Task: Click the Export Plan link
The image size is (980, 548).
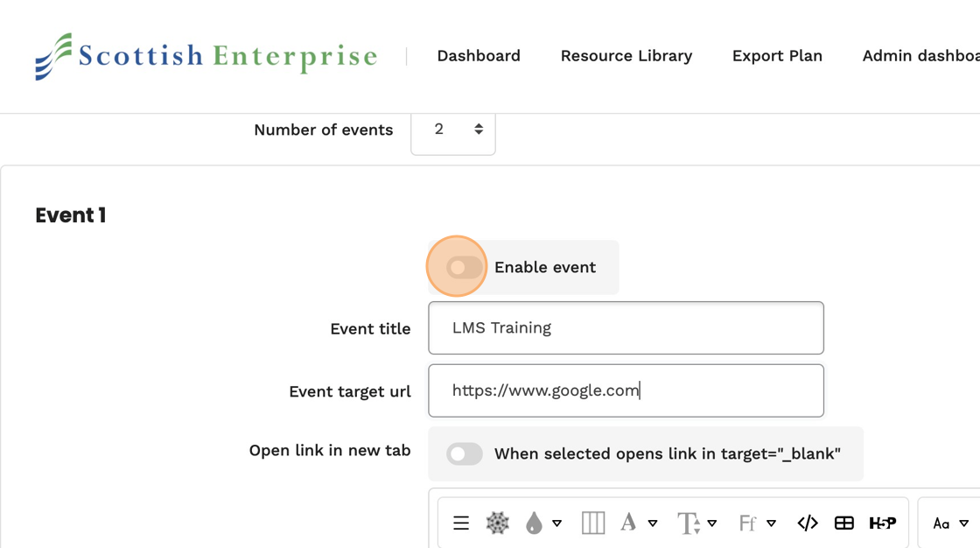Action: [777, 56]
